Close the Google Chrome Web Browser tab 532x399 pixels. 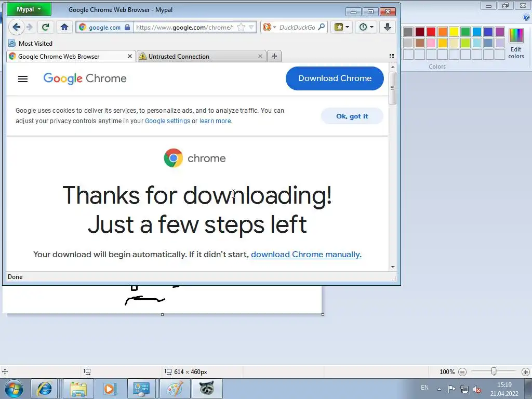point(129,56)
